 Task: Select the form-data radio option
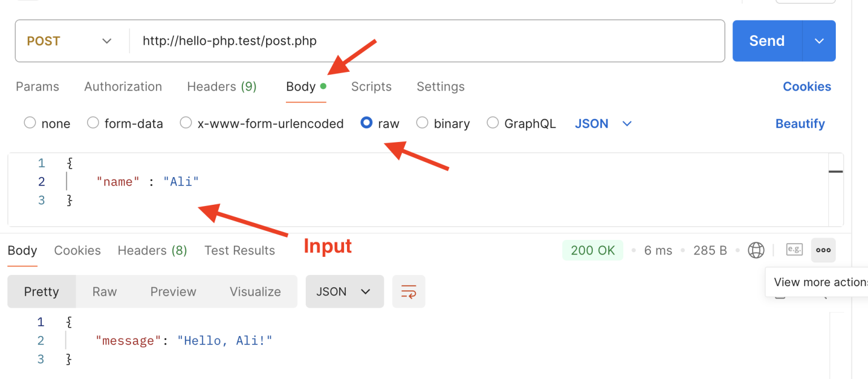pyautogui.click(x=93, y=123)
